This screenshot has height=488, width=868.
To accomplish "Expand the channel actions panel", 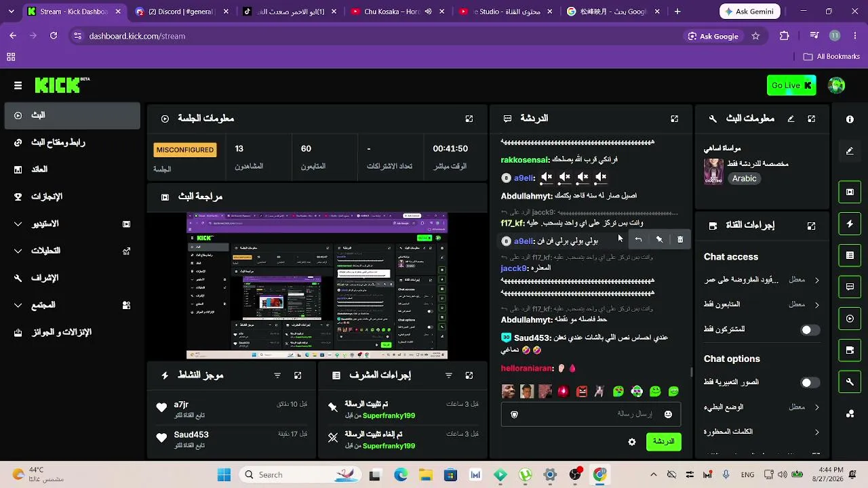I will pyautogui.click(x=812, y=226).
